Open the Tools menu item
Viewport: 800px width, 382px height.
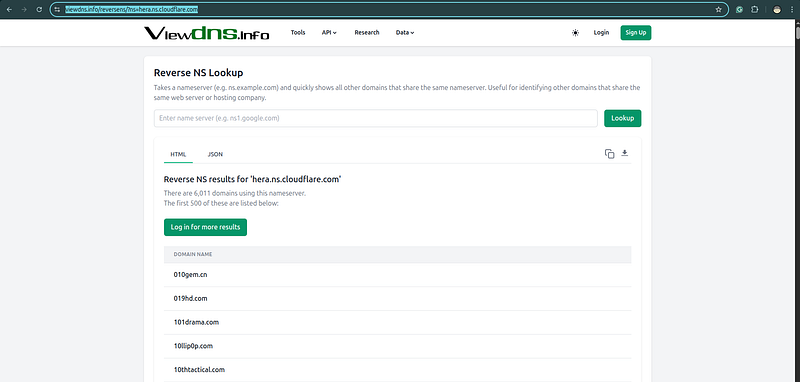[x=298, y=33]
